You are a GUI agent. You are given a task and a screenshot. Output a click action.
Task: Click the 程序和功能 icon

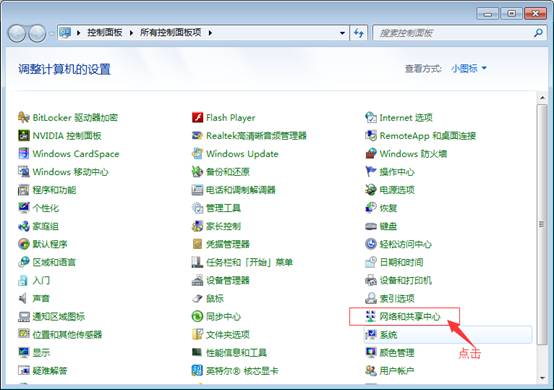point(24,190)
